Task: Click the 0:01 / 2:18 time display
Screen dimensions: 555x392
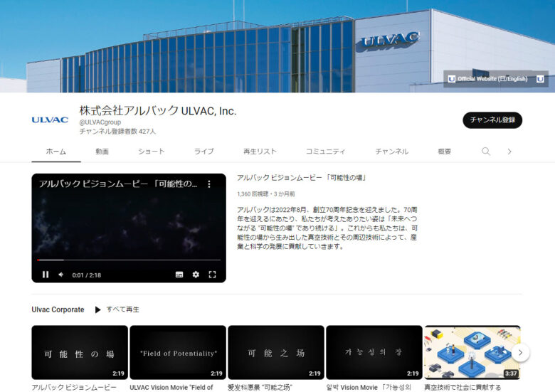Action: click(x=86, y=275)
